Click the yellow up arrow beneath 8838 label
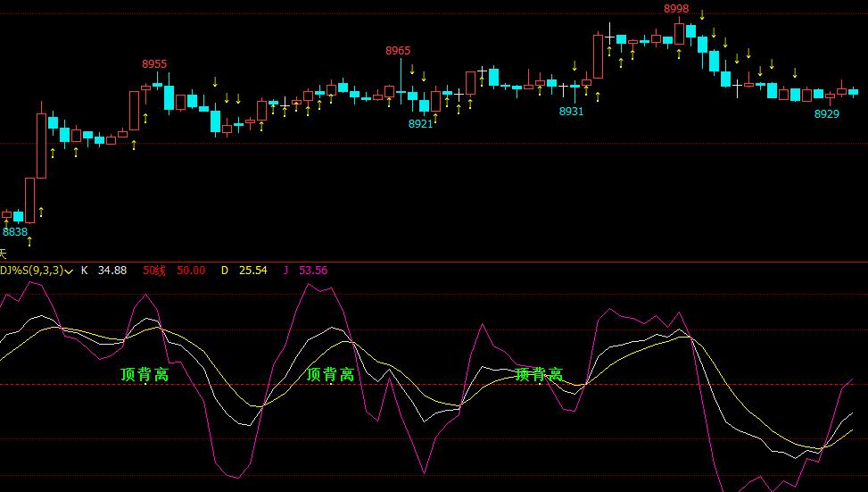The height and width of the screenshot is (492, 868). [29, 242]
